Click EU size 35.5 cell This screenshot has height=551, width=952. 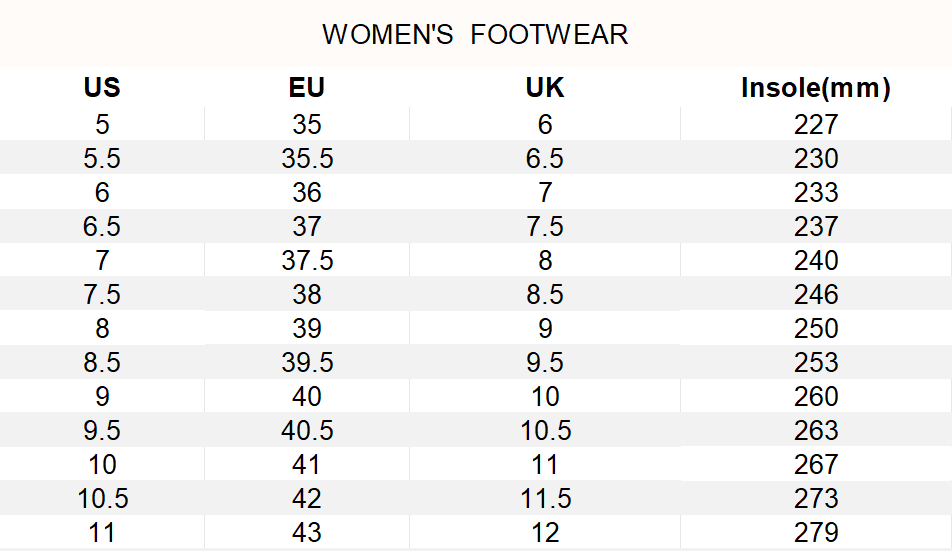(x=307, y=158)
